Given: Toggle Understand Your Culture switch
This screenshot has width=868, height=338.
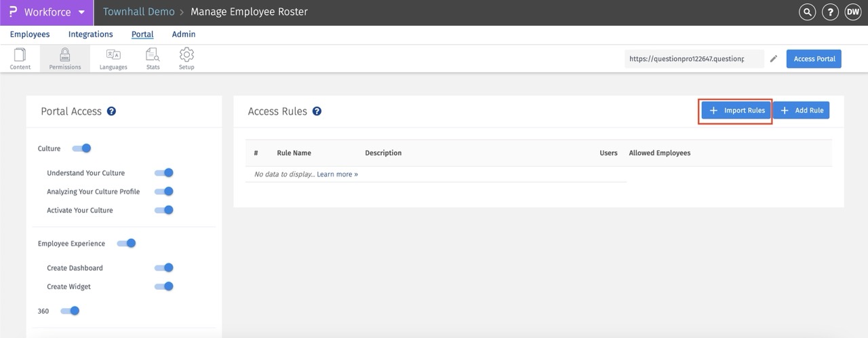Looking at the screenshot, I should coord(164,173).
